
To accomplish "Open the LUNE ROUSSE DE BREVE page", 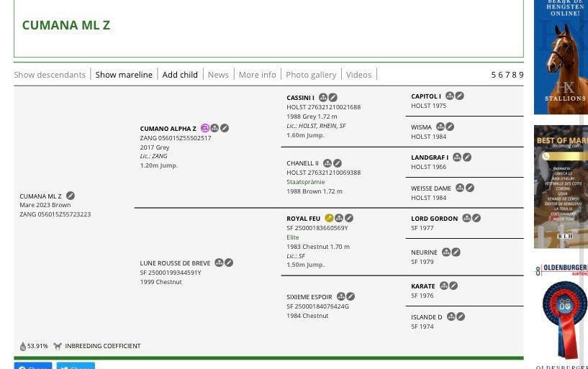I will 175,263.
